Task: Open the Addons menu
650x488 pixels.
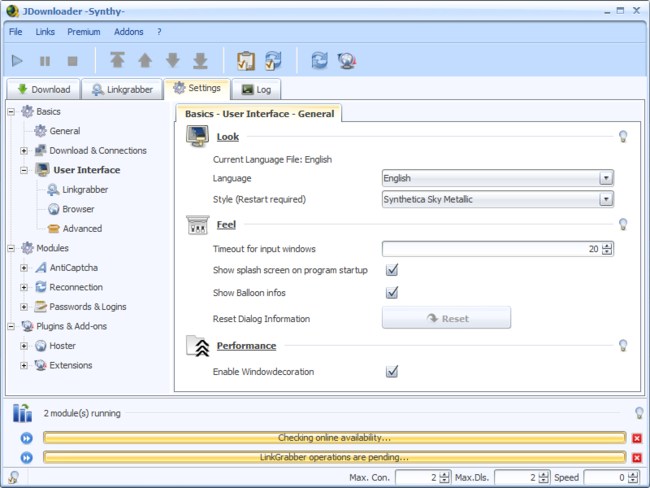Action: (x=129, y=32)
